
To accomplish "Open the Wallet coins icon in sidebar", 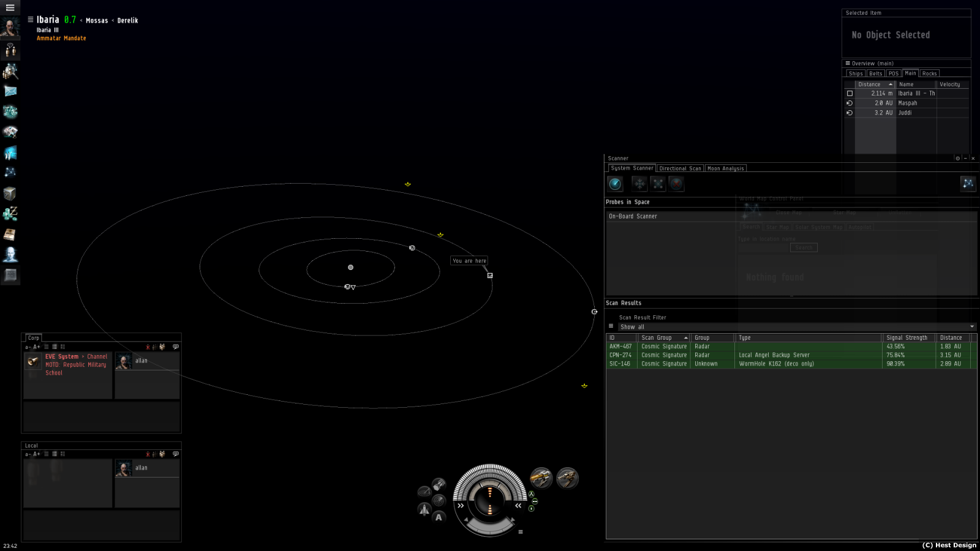I will coord(10,214).
